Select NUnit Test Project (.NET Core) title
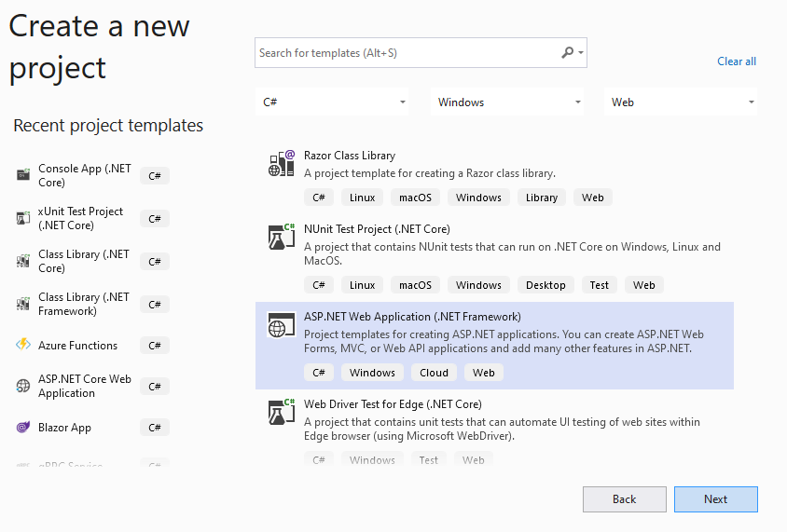 pyautogui.click(x=377, y=229)
